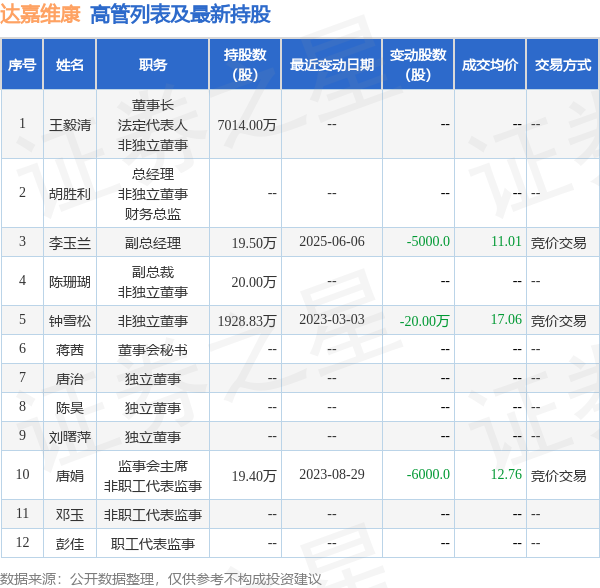The height and width of the screenshot is (588, 600).
Task: Select the name 胡胜利
Action: pyautogui.click(x=70, y=194)
